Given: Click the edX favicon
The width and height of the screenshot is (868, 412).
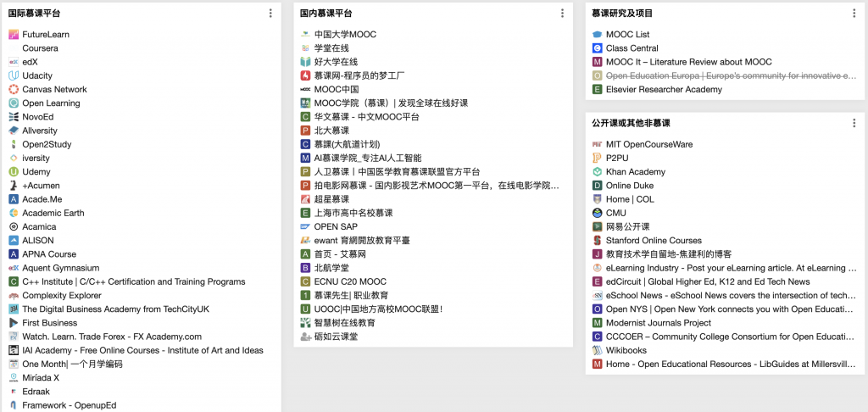Looking at the screenshot, I should pos(14,62).
